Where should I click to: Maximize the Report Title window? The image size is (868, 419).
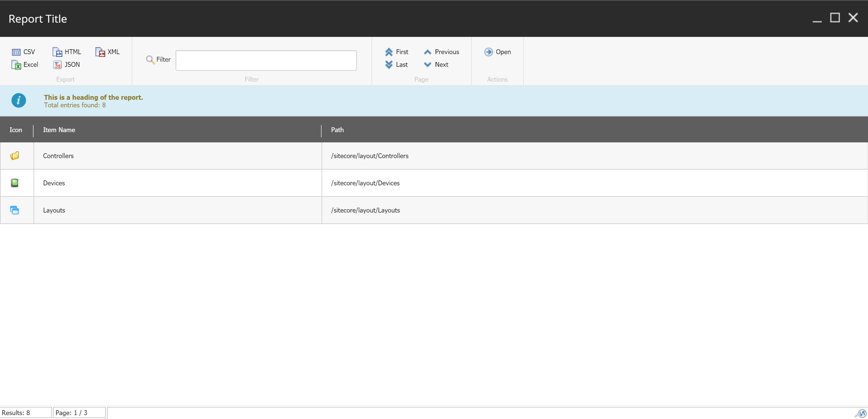coord(835,18)
